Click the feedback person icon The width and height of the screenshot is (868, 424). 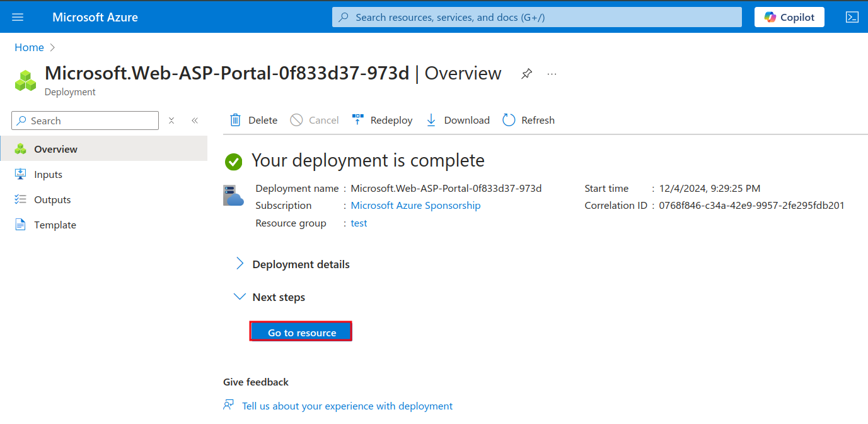[228, 405]
